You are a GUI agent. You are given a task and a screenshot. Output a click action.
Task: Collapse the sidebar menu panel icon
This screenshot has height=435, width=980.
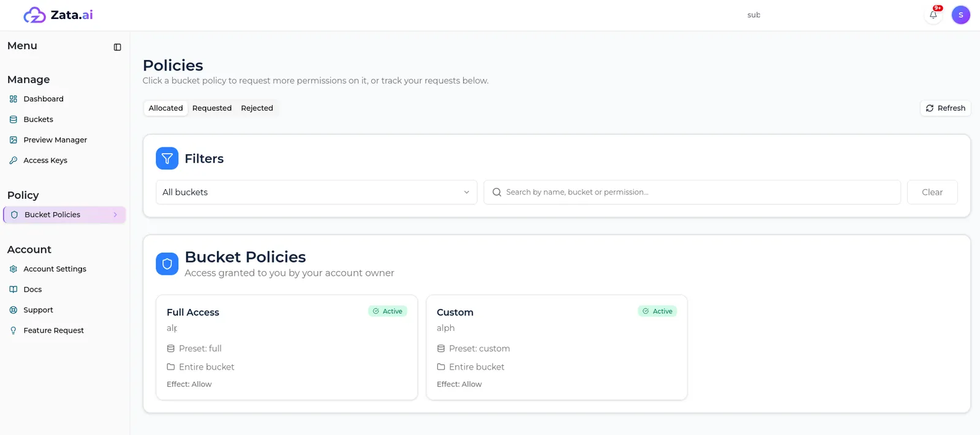(118, 47)
